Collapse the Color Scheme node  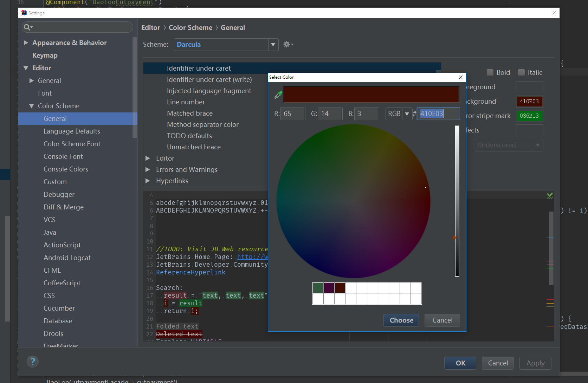click(x=32, y=106)
